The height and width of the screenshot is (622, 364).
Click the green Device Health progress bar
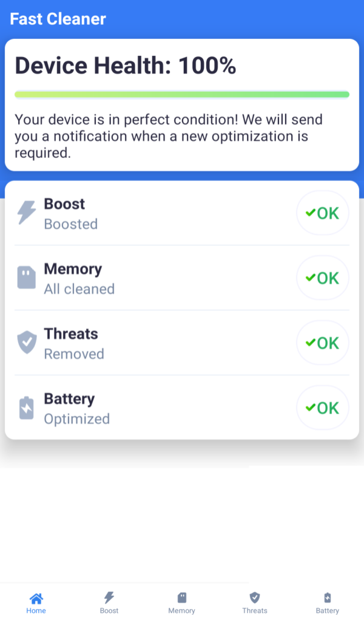pos(182,95)
